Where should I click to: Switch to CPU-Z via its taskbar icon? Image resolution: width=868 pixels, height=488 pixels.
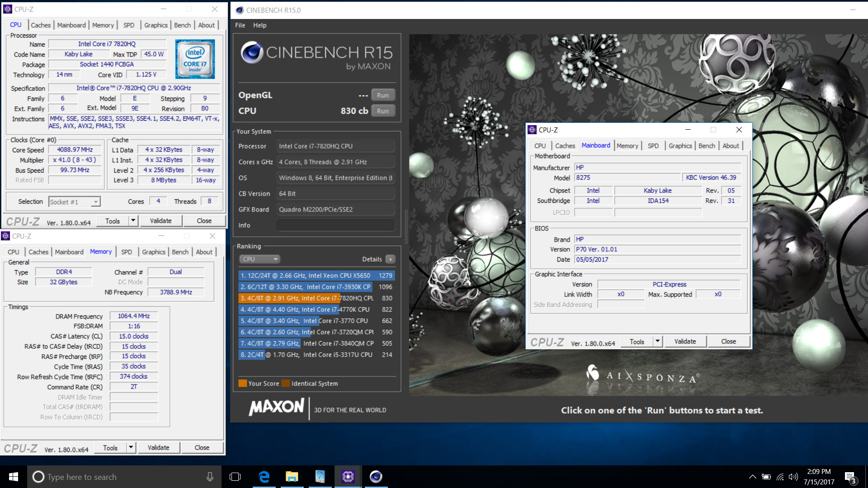click(x=348, y=477)
